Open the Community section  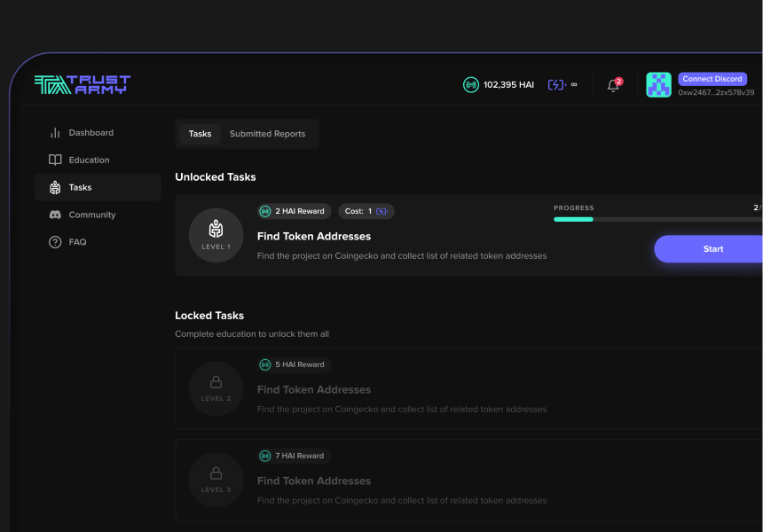point(98,215)
